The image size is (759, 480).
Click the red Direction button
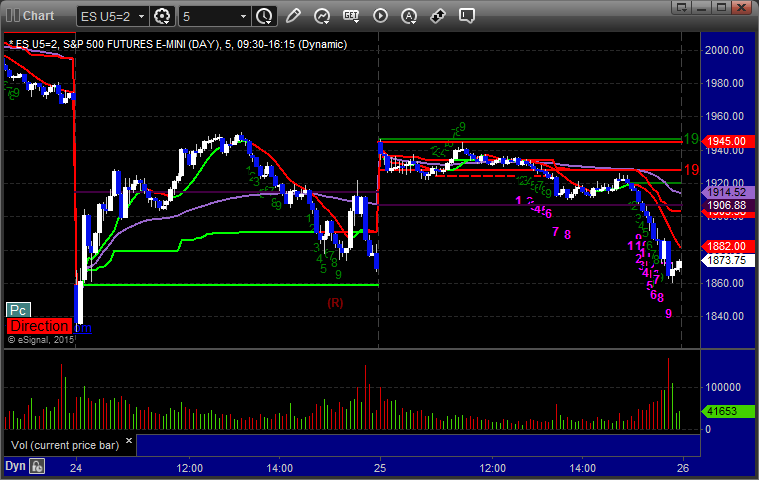click(x=40, y=326)
